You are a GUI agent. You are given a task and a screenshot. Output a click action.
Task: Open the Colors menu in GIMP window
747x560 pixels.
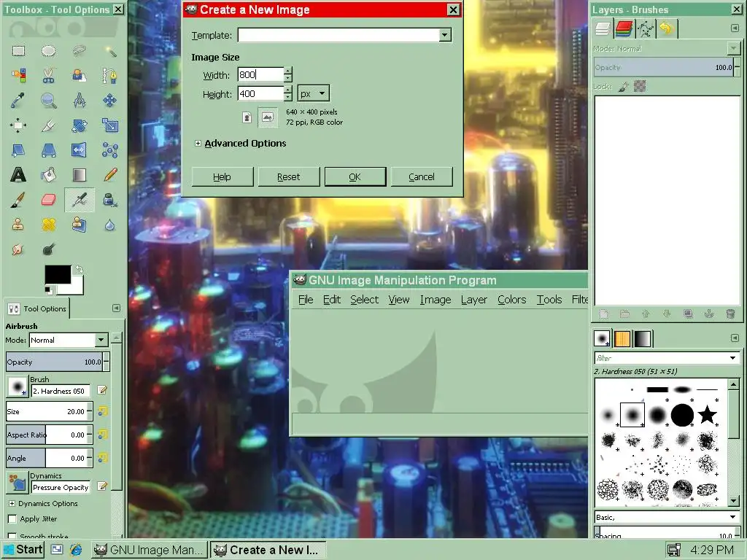click(511, 300)
